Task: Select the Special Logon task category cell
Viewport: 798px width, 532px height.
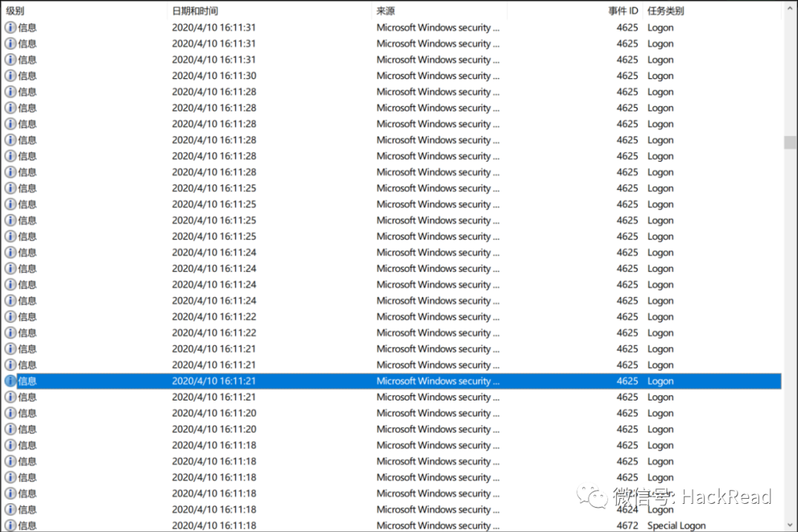Action: click(676, 526)
